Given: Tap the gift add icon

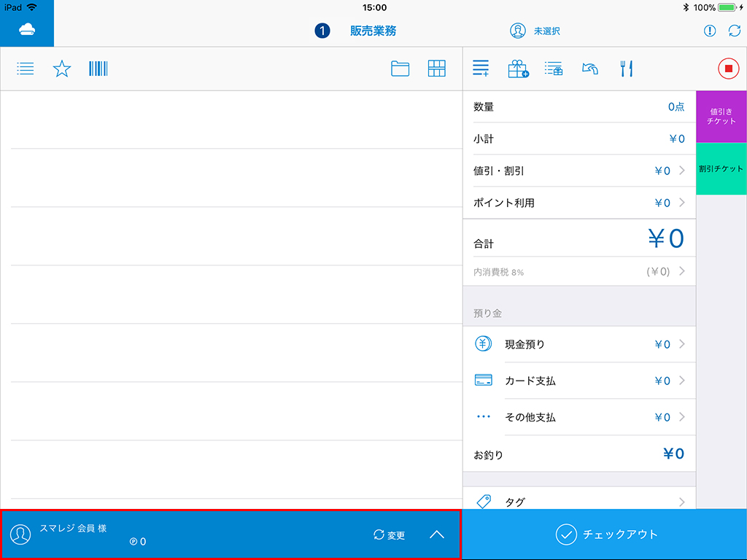Looking at the screenshot, I should coord(518,69).
